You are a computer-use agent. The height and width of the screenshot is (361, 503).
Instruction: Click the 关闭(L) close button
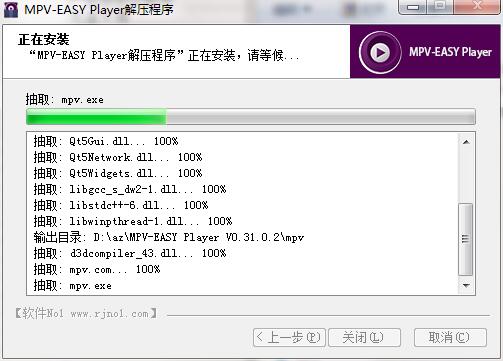364,337
